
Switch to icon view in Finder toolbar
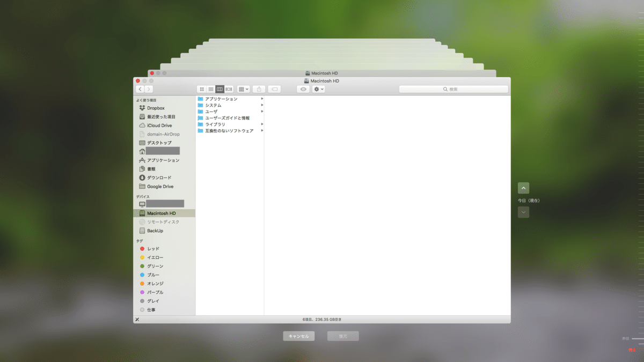click(x=202, y=89)
